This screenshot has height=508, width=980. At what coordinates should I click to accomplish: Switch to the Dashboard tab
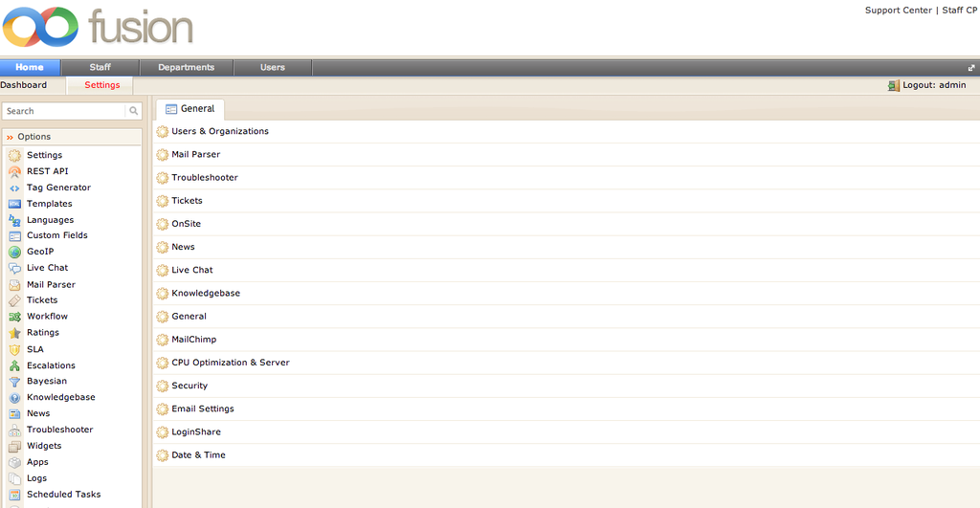click(24, 85)
